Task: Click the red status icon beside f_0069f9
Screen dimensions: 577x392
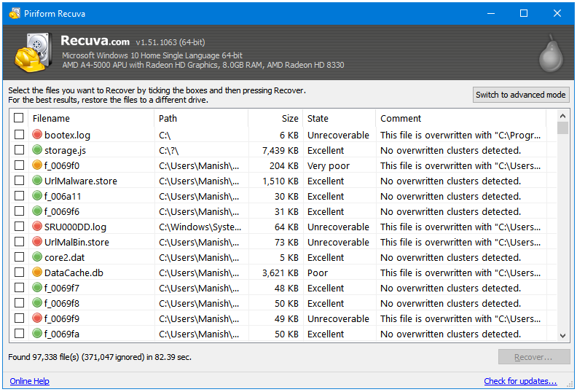Action: coord(37,318)
